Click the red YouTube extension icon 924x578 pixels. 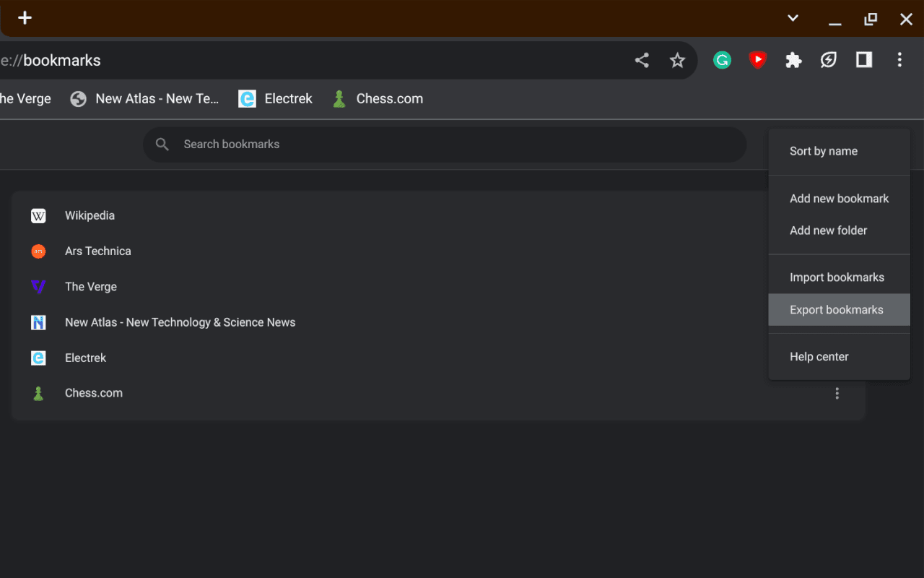[x=757, y=60]
